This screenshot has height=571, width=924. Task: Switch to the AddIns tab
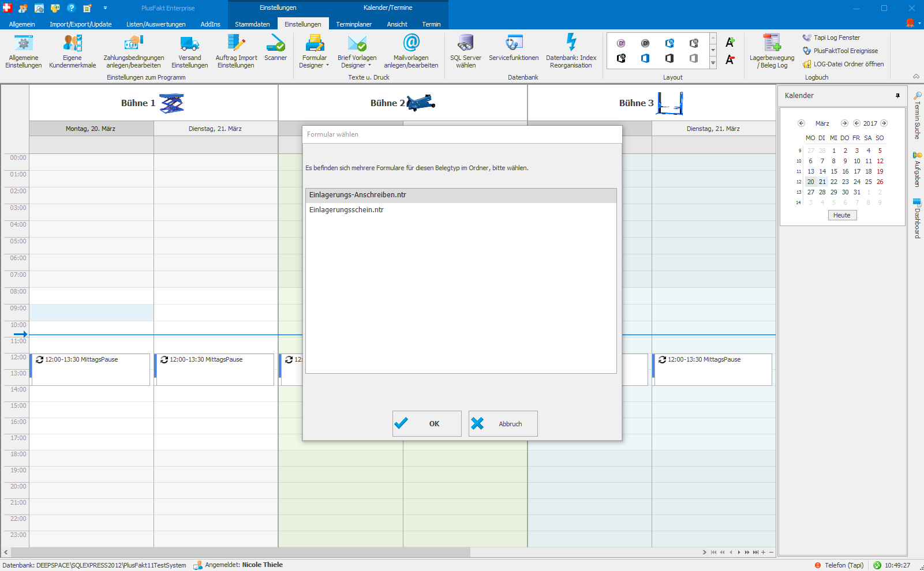point(211,24)
